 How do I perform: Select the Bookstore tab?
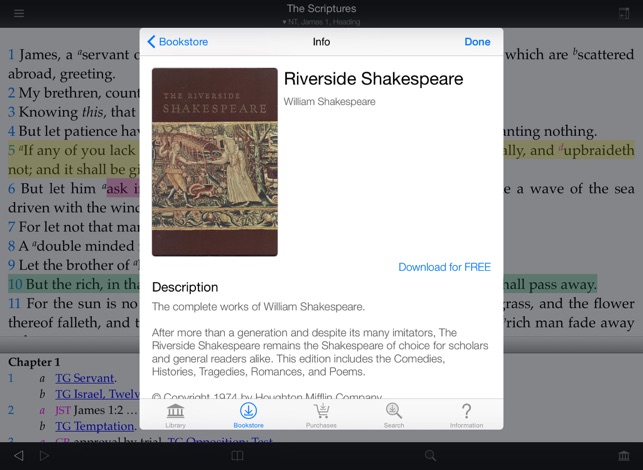(248, 414)
